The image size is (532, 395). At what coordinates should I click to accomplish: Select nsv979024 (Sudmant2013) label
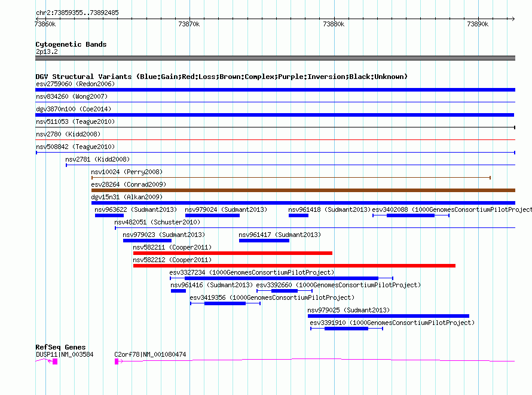(226, 209)
